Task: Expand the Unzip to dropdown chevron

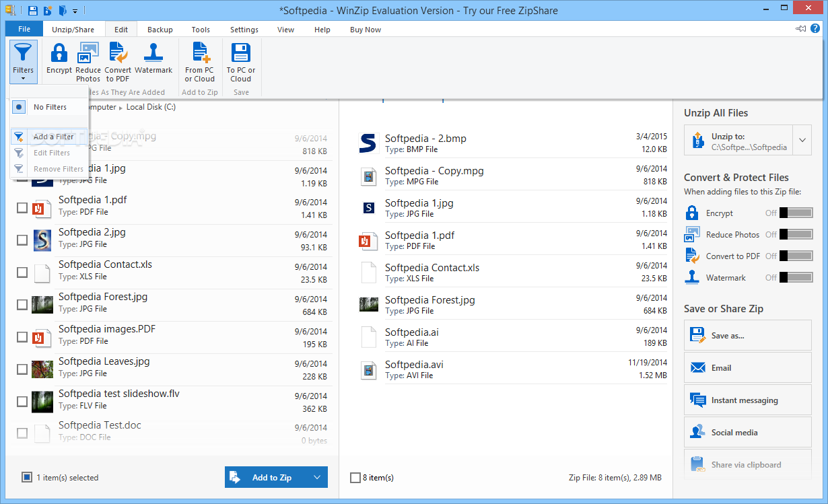Action: pyautogui.click(x=802, y=141)
